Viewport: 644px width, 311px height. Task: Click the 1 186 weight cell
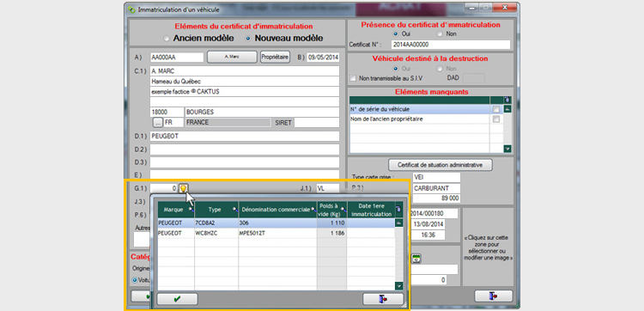pyautogui.click(x=331, y=233)
